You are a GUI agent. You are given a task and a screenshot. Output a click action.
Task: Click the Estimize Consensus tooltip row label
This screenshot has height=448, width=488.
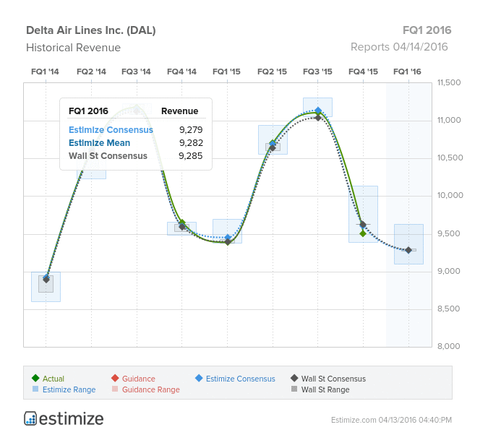point(111,130)
